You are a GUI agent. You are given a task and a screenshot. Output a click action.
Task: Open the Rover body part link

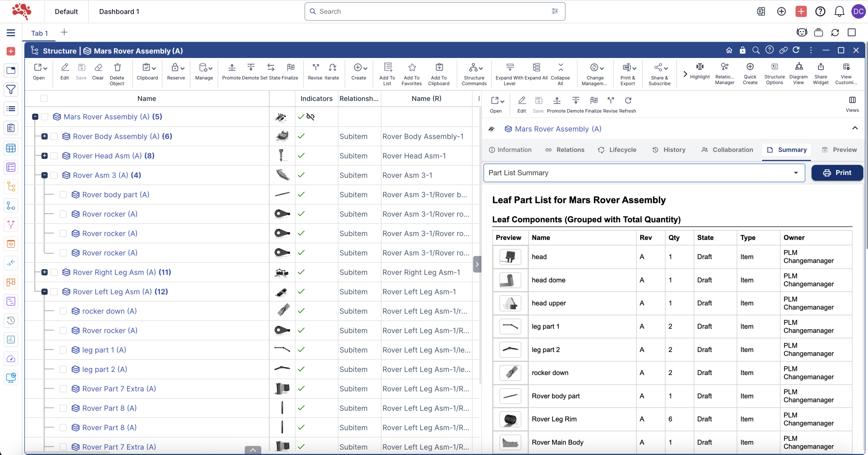tap(116, 194)
